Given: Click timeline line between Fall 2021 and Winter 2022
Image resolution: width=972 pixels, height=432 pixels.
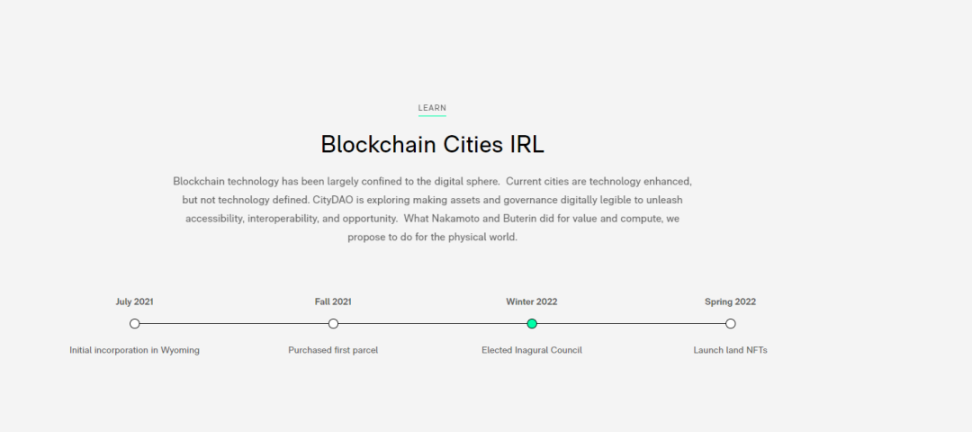Looking at the screenshot, I should tap(432, 324).
